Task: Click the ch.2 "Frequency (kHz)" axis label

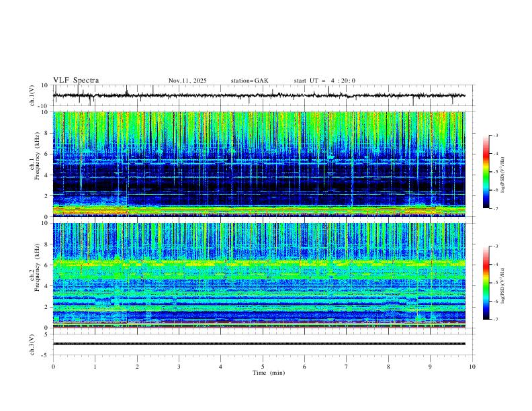Action: [37, 267]
